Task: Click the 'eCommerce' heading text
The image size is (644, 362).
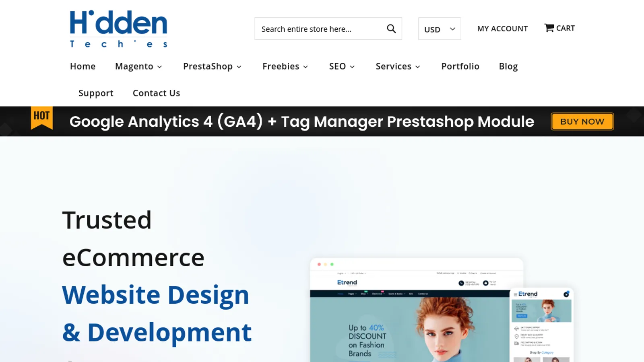Action: [133, 257]
